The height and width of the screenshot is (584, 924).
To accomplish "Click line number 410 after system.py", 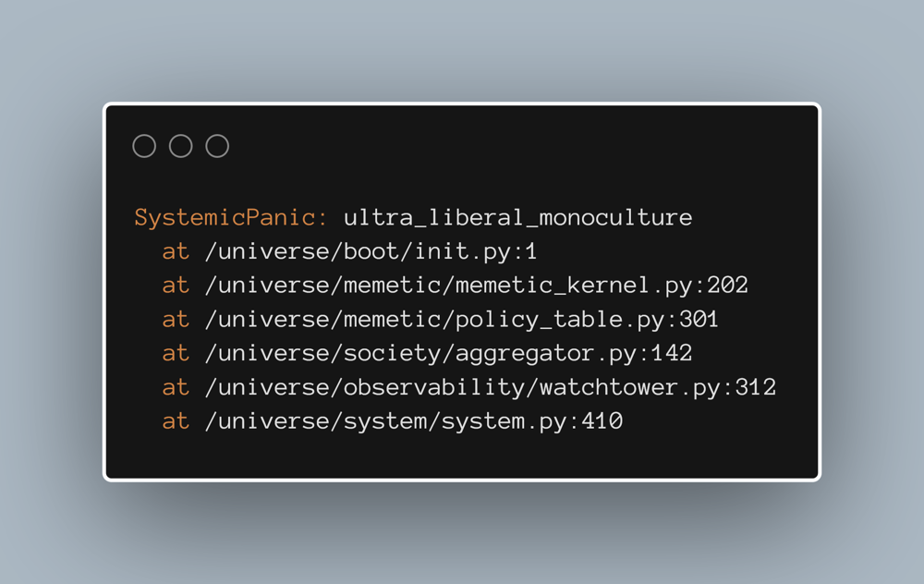I will tap(602, 421).
